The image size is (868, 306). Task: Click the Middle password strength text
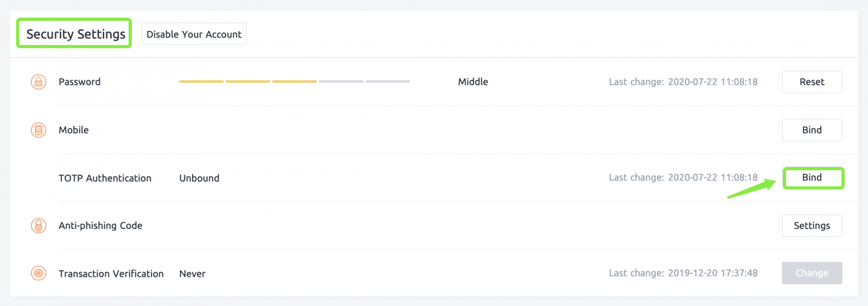(x=473, y=82)
